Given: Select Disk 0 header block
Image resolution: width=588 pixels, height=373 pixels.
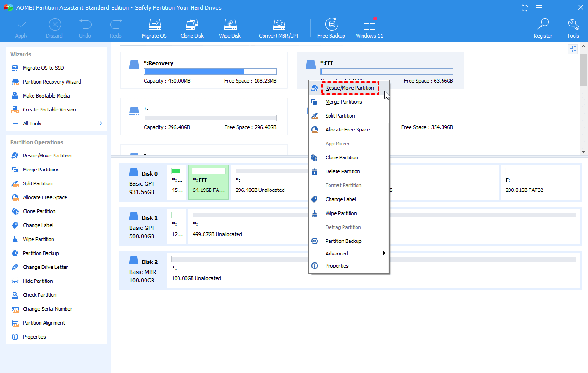Looking at the screenshot, I should (144, 182).
